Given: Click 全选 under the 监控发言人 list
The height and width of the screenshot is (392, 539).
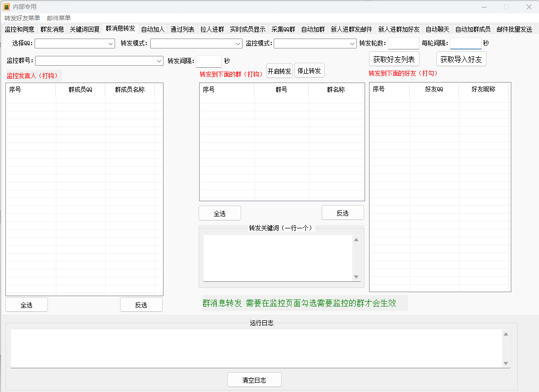Looking at the screenshot, I should (27, 305).
